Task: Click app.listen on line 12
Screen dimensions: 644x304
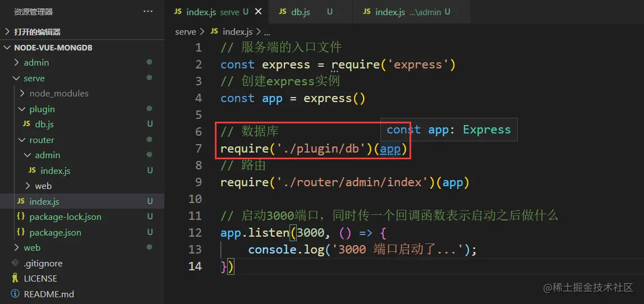Action: pyautogui.click(x=255, y=233)
